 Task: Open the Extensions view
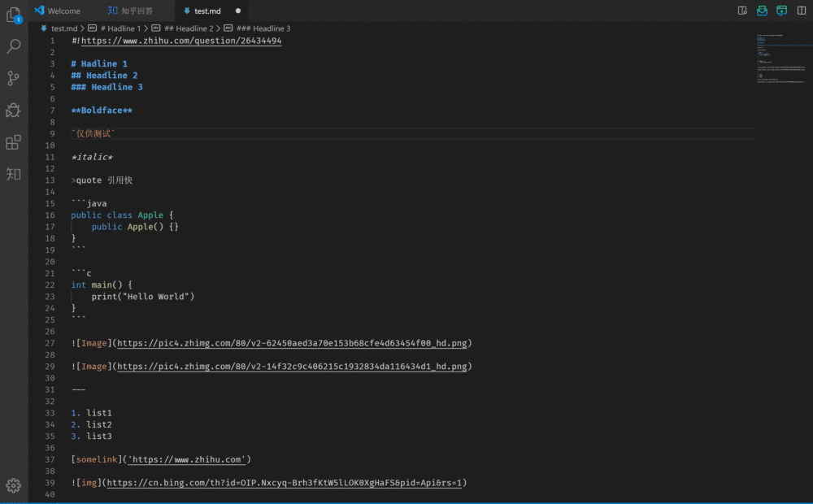[13, 142]
